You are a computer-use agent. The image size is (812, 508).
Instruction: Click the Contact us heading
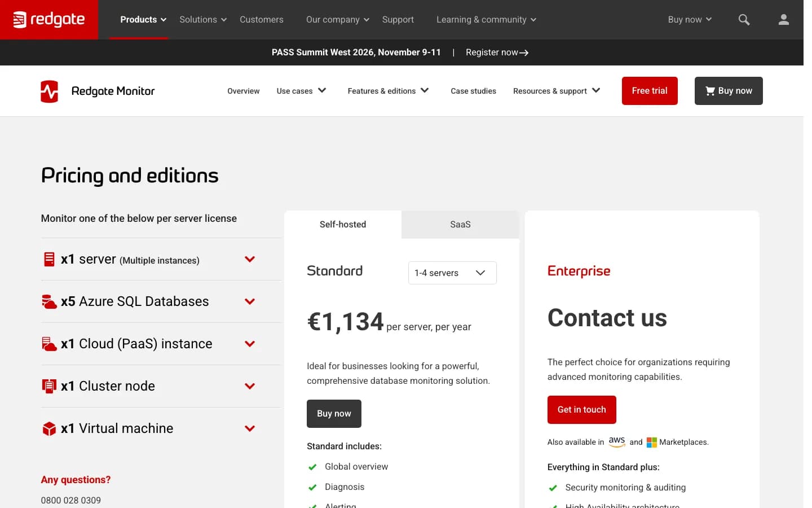[607, 318]
